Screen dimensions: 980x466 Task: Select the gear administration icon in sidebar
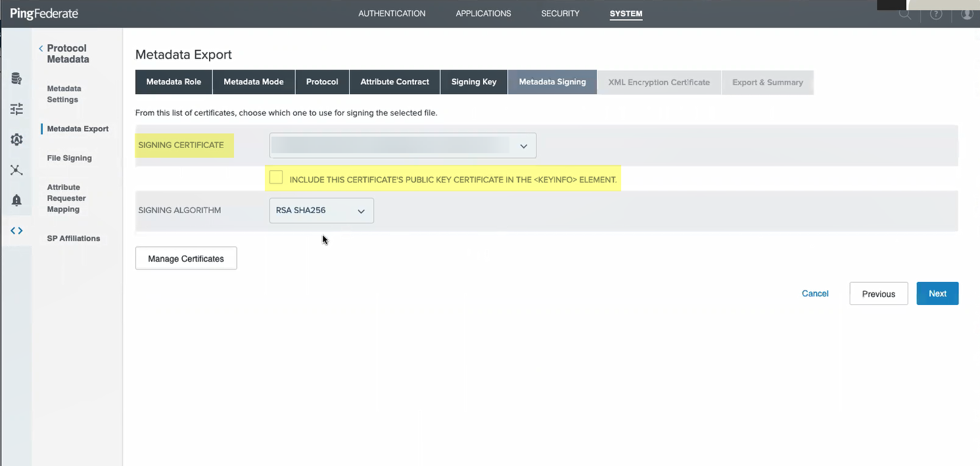pos(16,139)
